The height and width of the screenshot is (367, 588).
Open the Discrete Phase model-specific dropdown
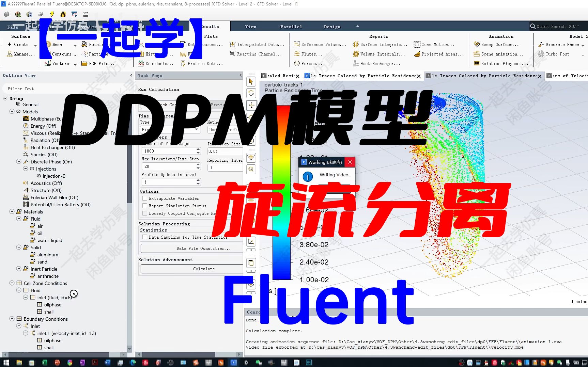tap(583, 45)
